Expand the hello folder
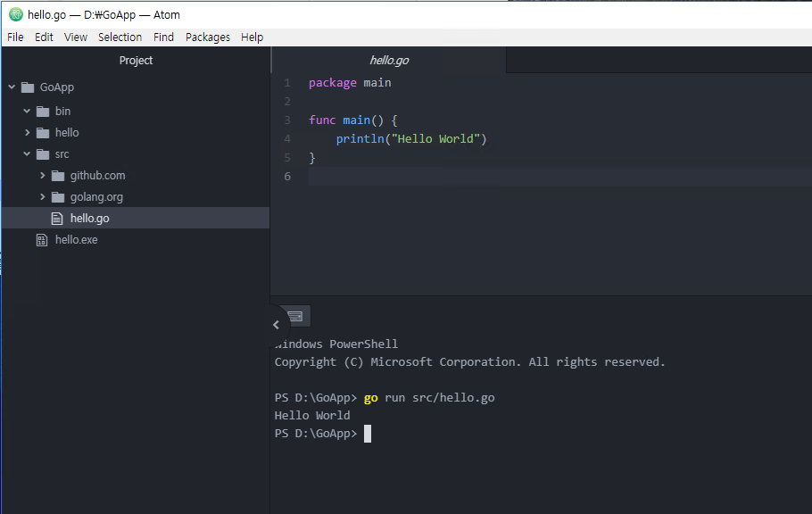Viewport: 812px width, 514px height. [x=27, y=133]
